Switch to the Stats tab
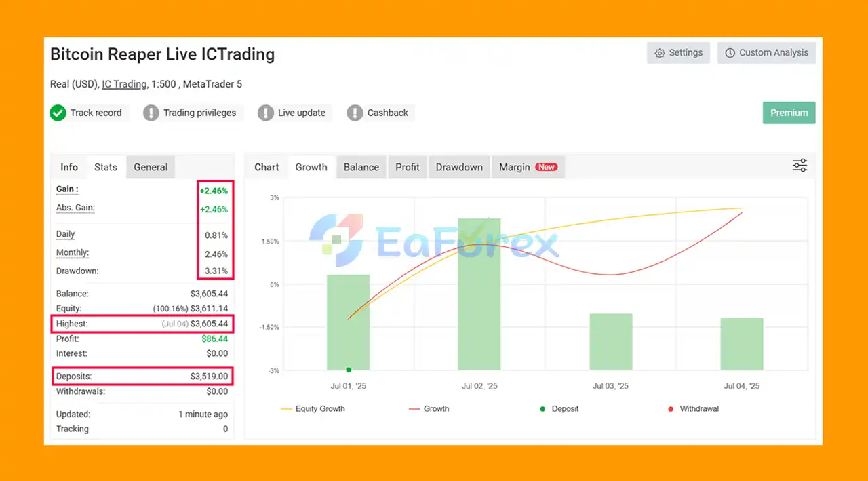 point(106,167)
